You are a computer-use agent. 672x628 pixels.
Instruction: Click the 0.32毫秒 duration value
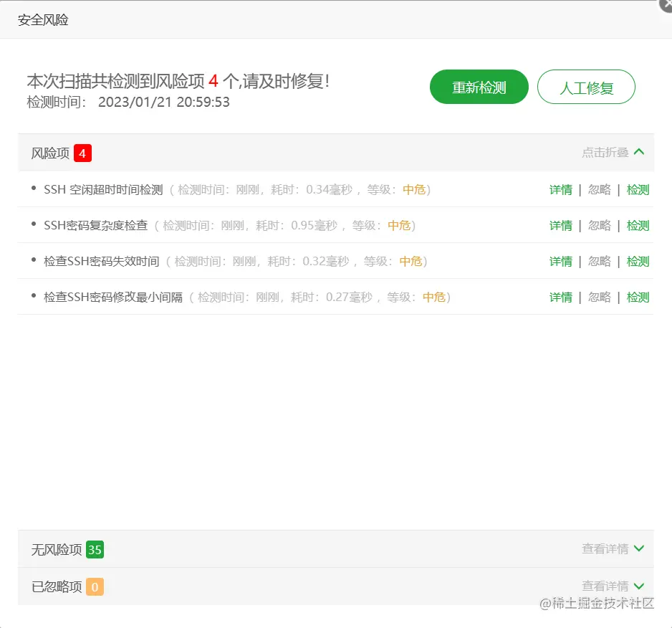pyautogui.click(x=326, y=261)
